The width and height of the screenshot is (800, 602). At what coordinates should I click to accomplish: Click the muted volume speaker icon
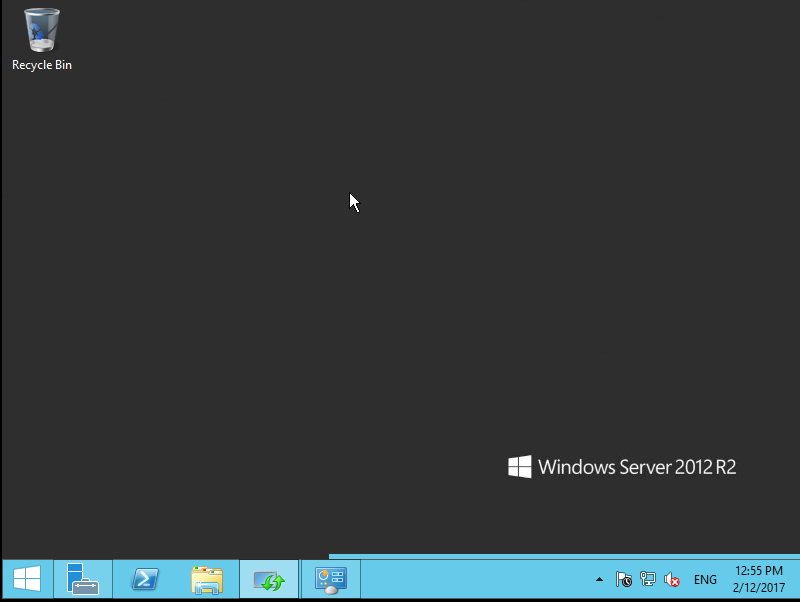[672, 579]
